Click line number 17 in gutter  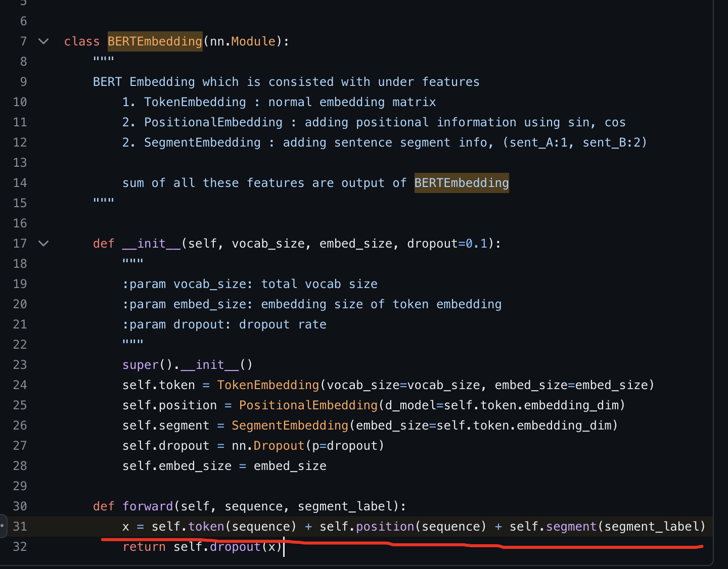pos(20,244)
